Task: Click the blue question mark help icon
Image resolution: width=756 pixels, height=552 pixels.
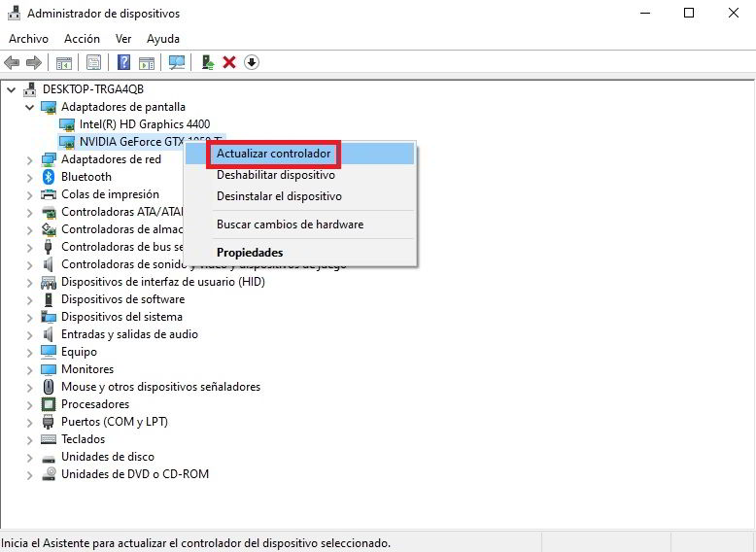Action: pos(123,62)
